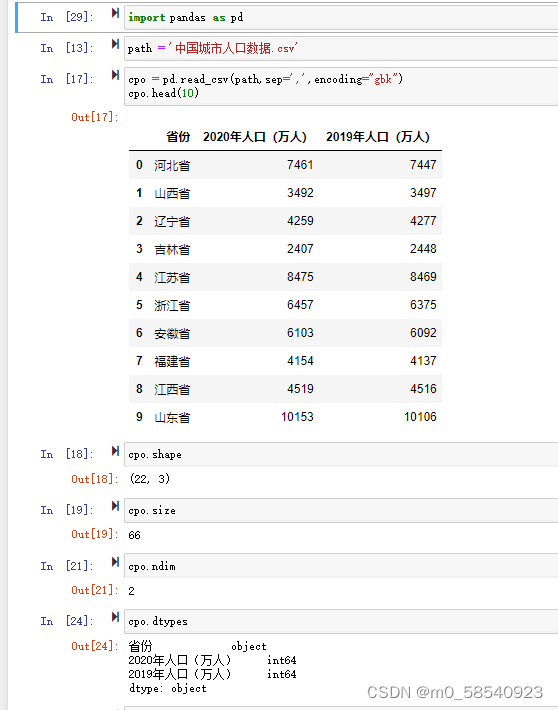Click the value 7461 in the table
Viewport: 558px width, 710px height.
point(300,165)
